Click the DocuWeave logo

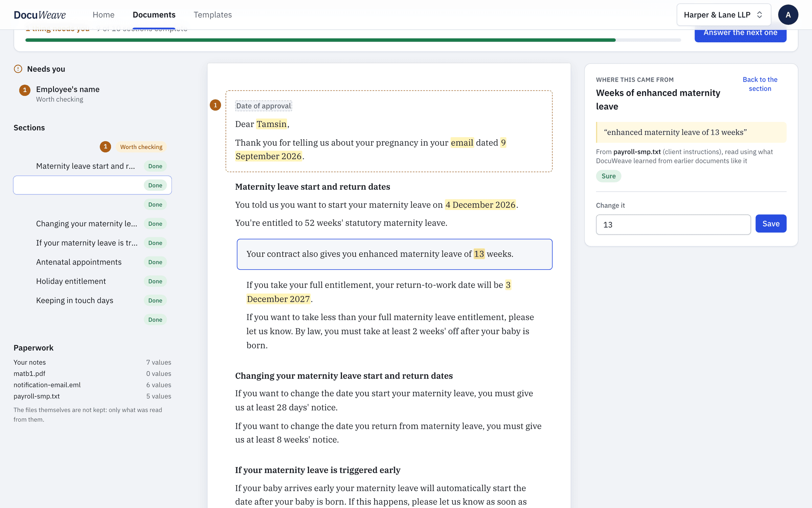40,15
